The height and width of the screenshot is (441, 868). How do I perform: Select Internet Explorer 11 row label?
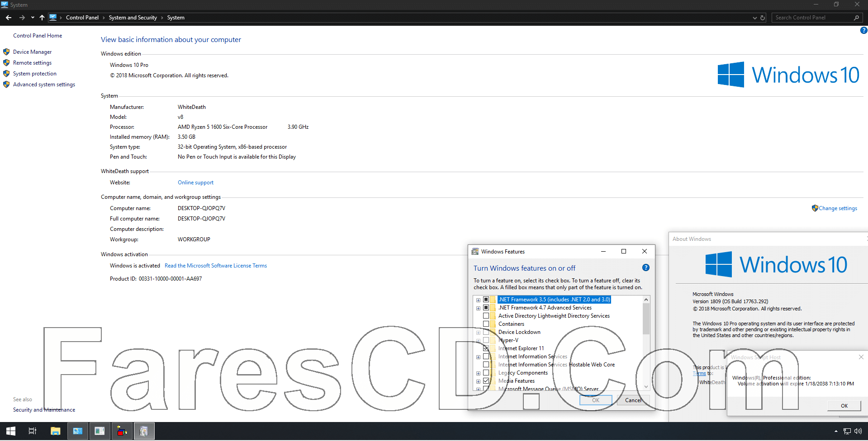[x=521, y=348]
